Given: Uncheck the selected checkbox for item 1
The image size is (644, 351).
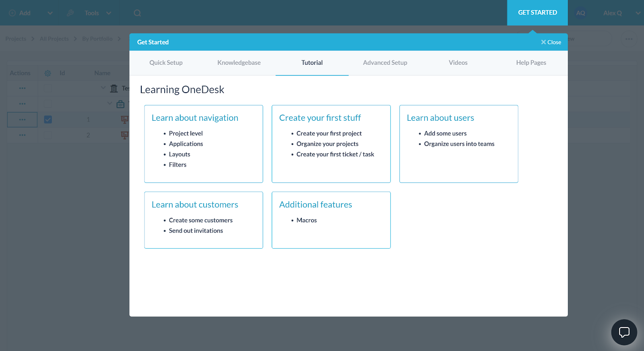Looking at the screenshot, I should 48,120.
